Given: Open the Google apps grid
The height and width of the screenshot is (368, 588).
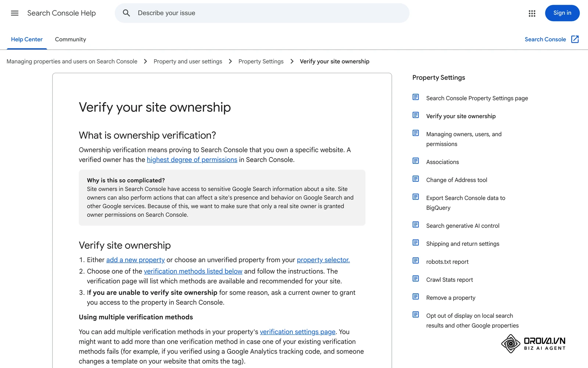Looking at the screenshot, I should pos(532,13).
